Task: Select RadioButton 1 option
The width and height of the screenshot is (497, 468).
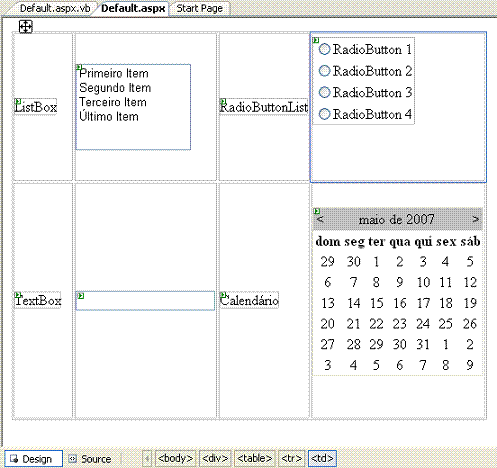Action: 324,49
